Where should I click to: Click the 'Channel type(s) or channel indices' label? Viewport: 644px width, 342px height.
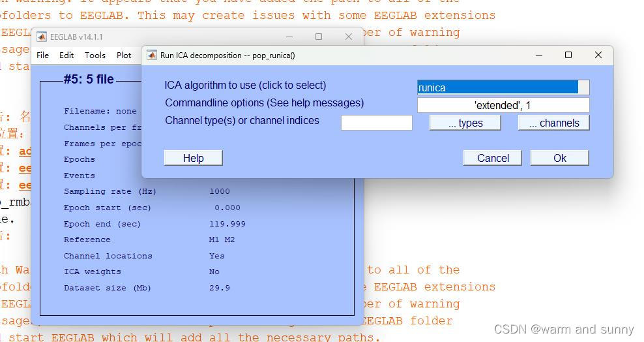click(242, 121)
